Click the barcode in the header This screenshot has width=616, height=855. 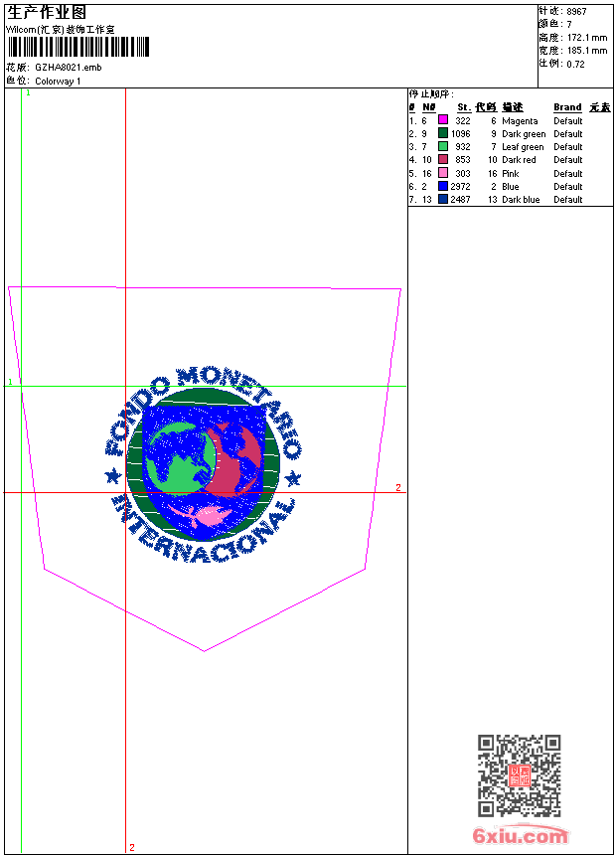(77, 47)
